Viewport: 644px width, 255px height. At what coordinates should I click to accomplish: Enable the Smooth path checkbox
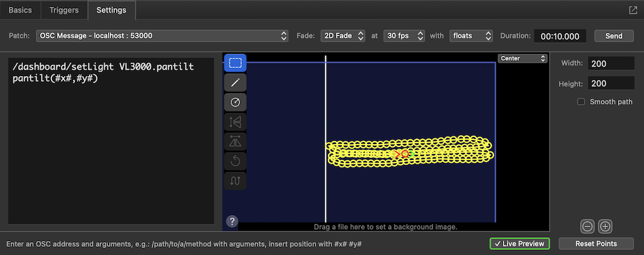click(x=580, y=101)
